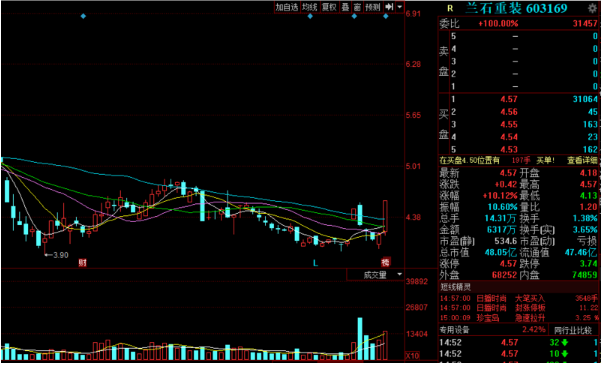602x365 pixels.
Task: Toggle the 叠 overlay comparison option
Action: pyautogui.click(x=346, y=7)
